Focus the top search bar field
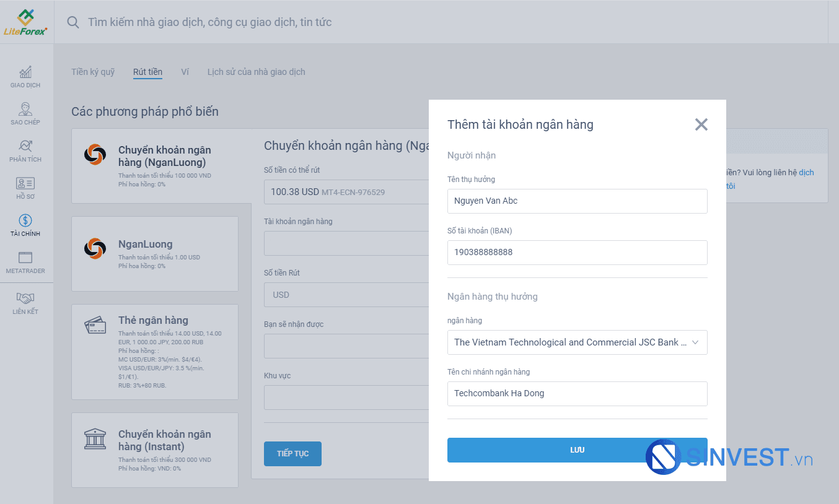Image resolution: width=839 pixels, height=504 pixels. click(440, 22)
